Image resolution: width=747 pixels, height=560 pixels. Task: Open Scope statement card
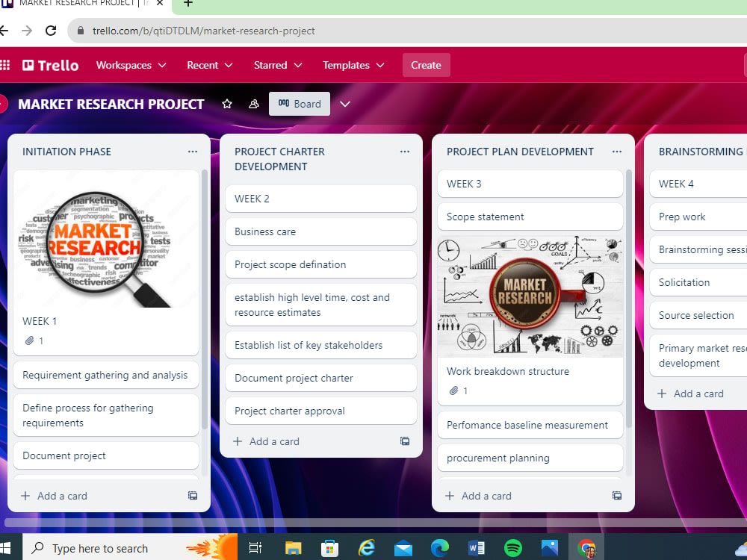point(530,217)
